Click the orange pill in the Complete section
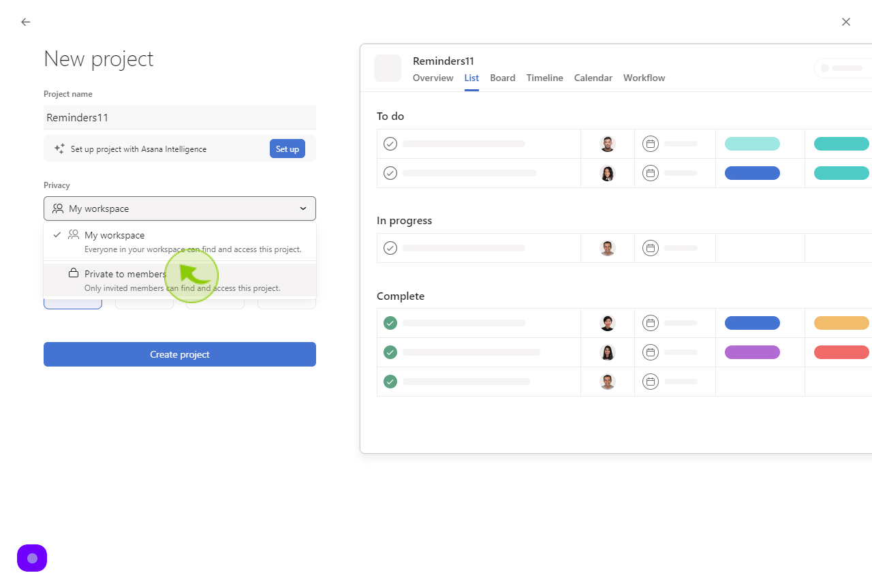The width and height of the screenshot is (872, 588). pos(841,323)
